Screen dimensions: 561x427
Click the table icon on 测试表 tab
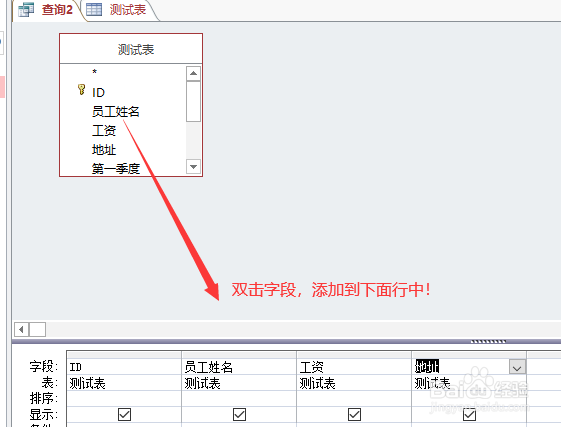tap(94, 10)
